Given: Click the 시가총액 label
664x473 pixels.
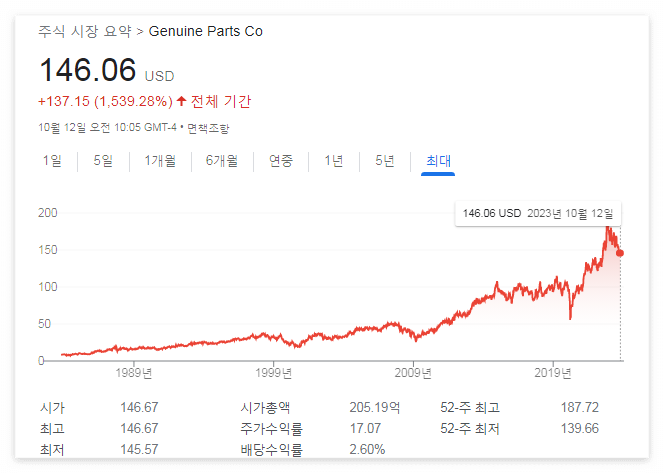Looking at the screenshot, I should [265, 408].
